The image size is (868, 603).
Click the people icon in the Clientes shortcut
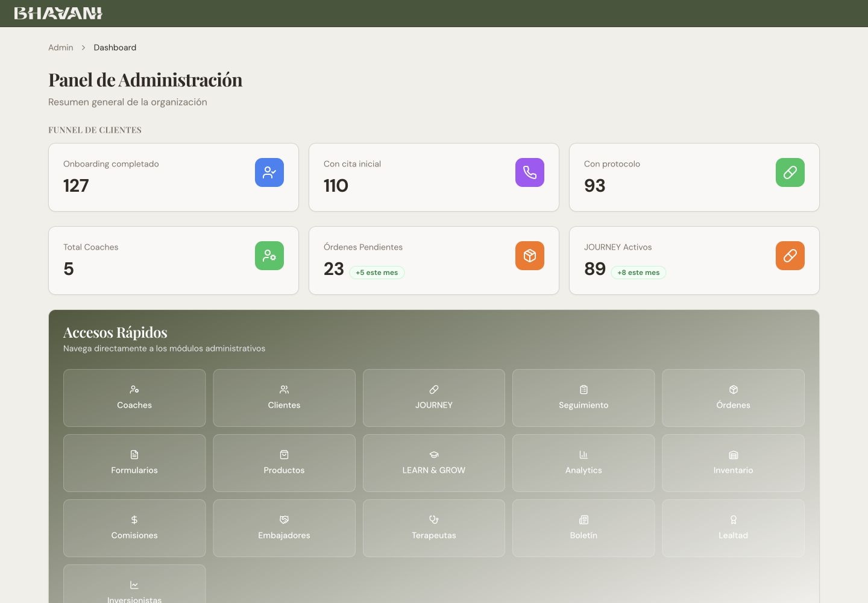[284, 390]
